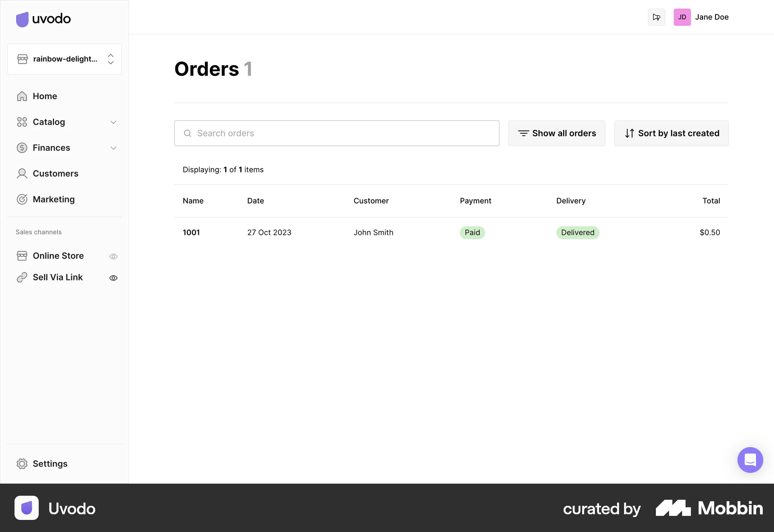The width and height of the screenshot is (774, 532).
Task: Open order 1001 from the table
Action: tap(191, 233)
